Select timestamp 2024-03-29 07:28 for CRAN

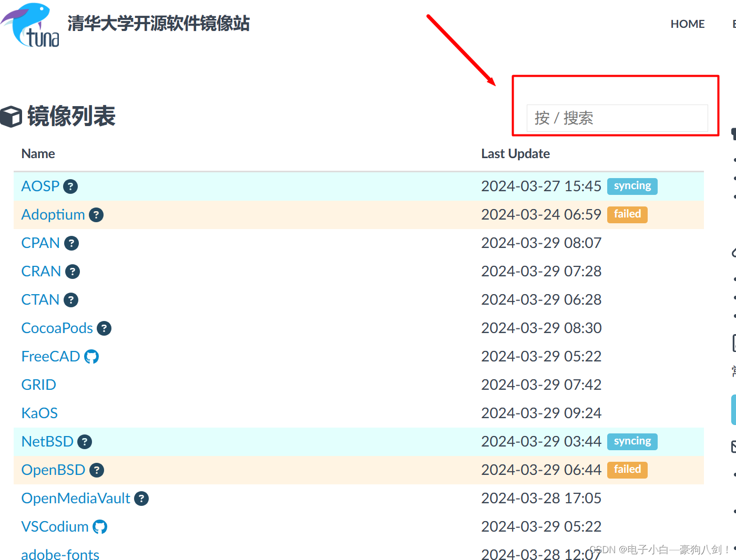click(541, 271)
